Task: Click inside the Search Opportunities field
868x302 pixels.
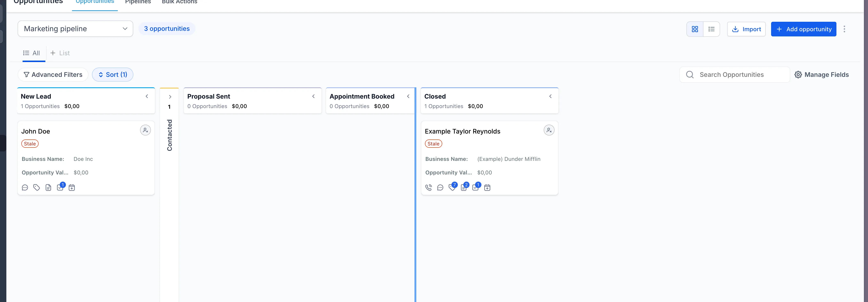Action: (735, 75)
